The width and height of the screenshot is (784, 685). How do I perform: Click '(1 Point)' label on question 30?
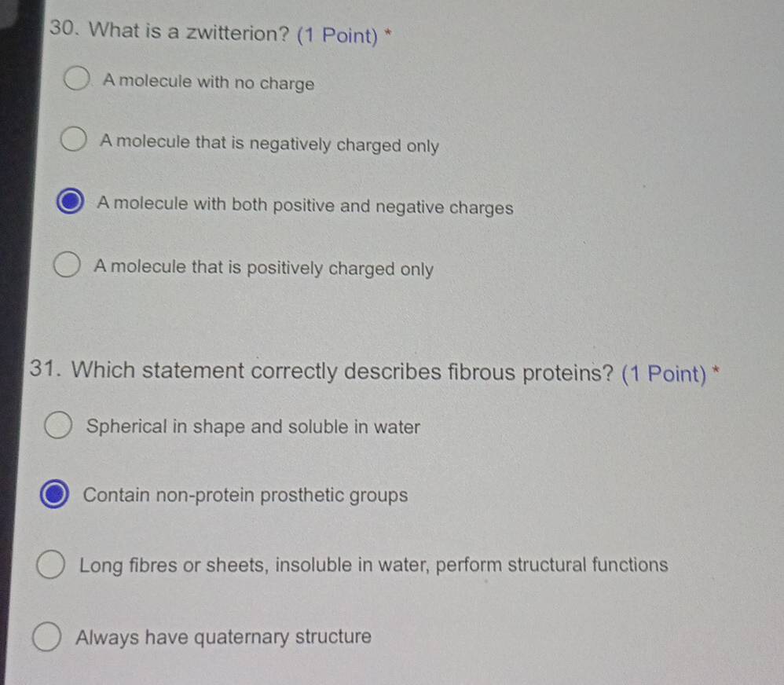click(x=338, y=35)
